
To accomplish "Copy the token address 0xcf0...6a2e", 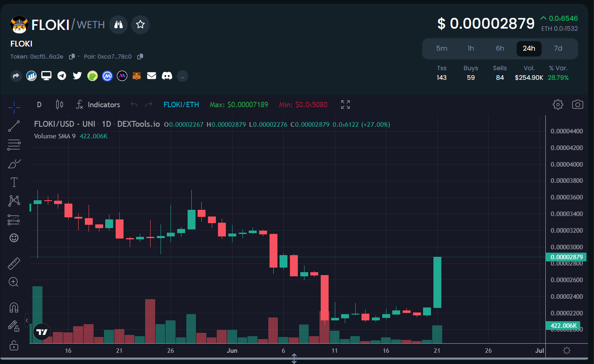I will (x=72, y=57).
